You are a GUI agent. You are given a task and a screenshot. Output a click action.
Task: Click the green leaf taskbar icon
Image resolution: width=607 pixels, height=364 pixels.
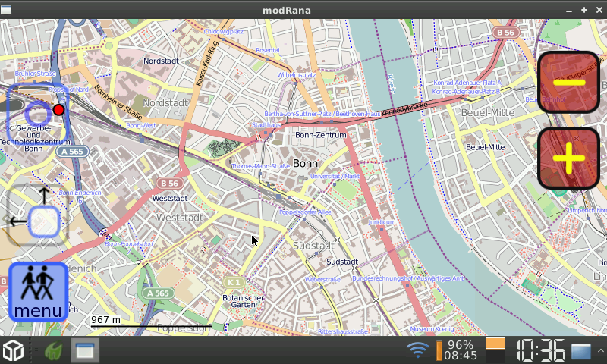point(53,350)
